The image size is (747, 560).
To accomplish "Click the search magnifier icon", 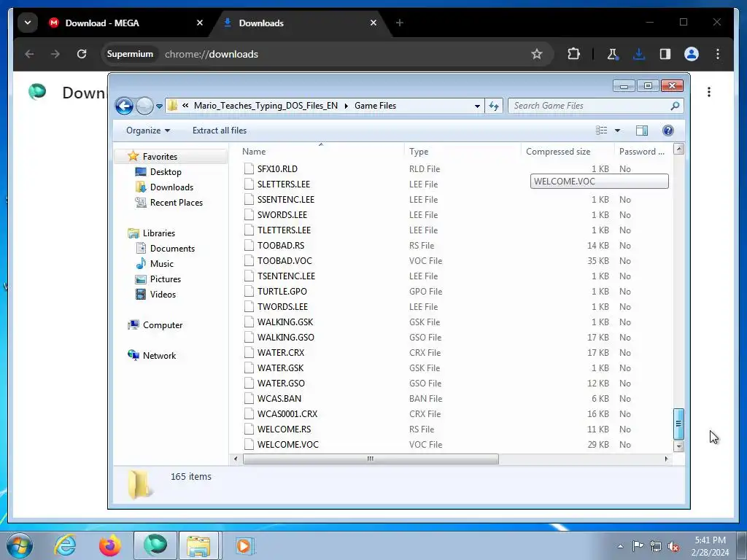I will tap(675, 106).
